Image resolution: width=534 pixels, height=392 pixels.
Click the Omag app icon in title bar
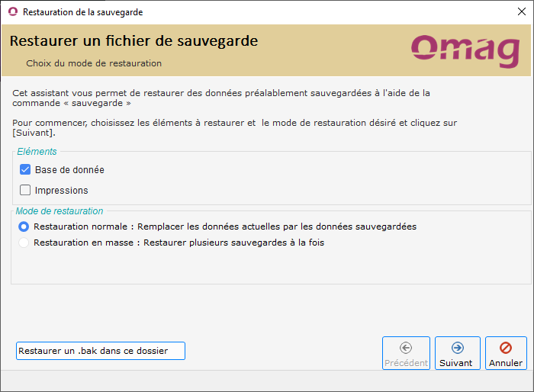[12, 12]
